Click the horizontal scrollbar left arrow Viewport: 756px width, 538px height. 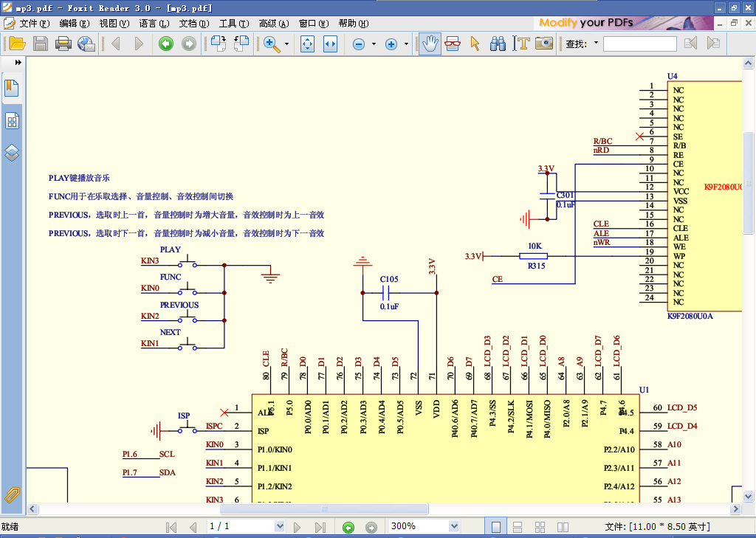[32, 508]
